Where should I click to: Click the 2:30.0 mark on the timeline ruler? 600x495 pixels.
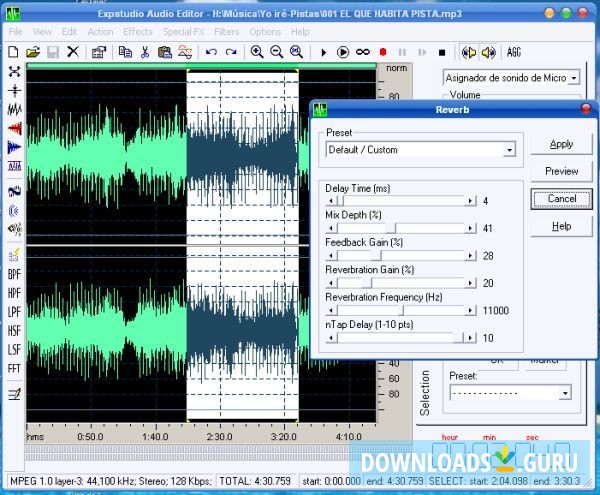pyautogui.click(x=220, y=436)
